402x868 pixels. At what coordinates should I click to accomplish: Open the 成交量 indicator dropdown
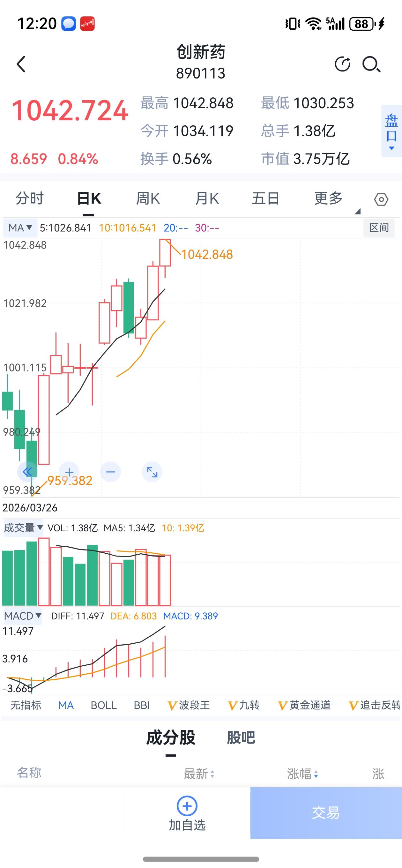click(x=23, y=528)
